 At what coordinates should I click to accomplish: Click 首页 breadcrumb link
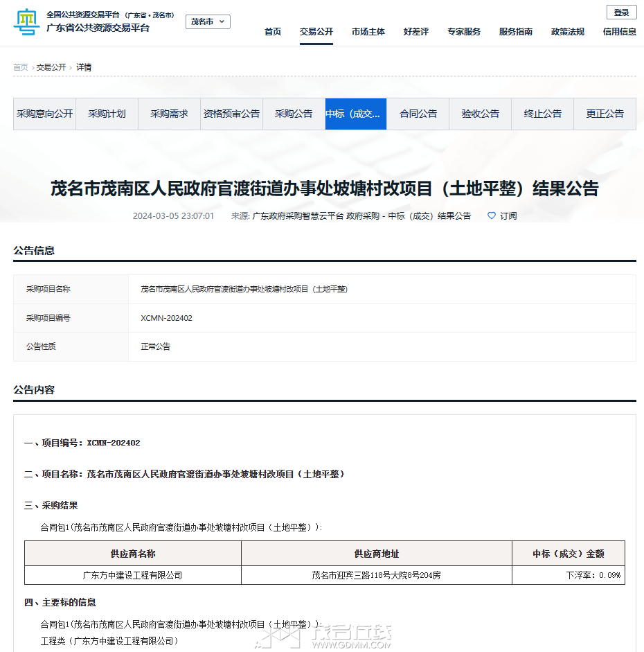(x=21, y=67)
